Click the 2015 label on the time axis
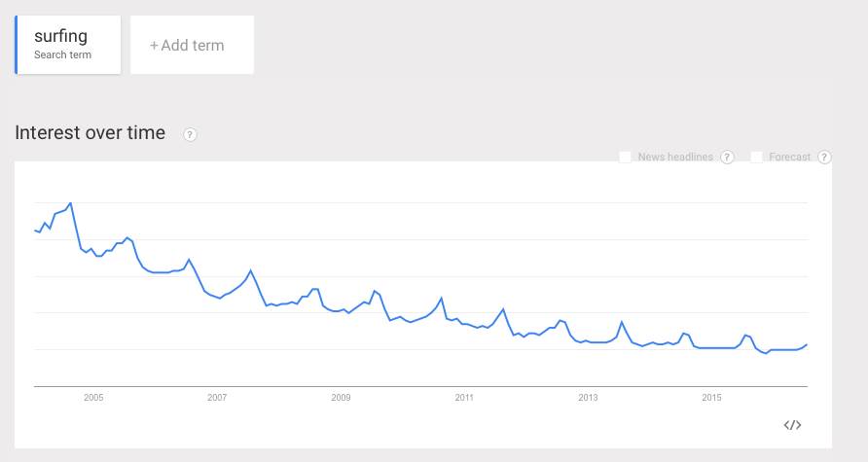 (x=711, y=397)
